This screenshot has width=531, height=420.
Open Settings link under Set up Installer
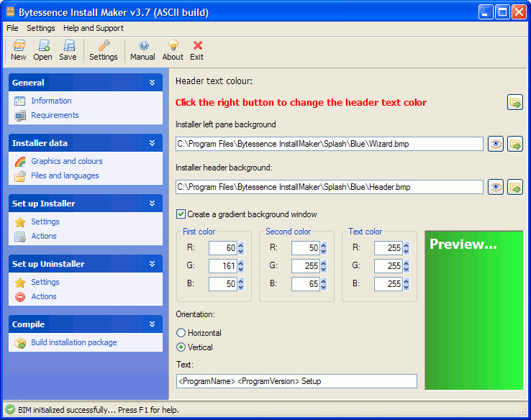[45, 222]
